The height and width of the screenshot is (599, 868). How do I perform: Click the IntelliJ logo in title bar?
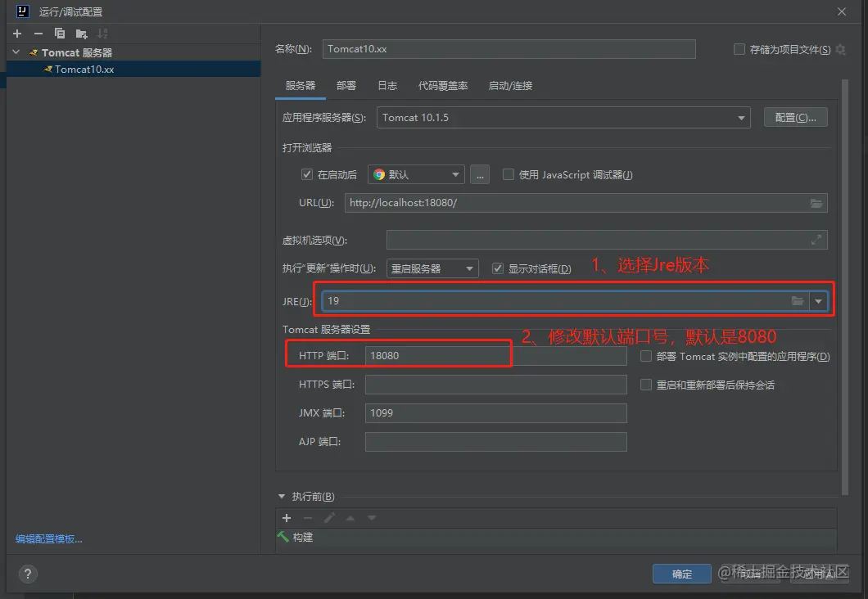[x=22, y=11]
